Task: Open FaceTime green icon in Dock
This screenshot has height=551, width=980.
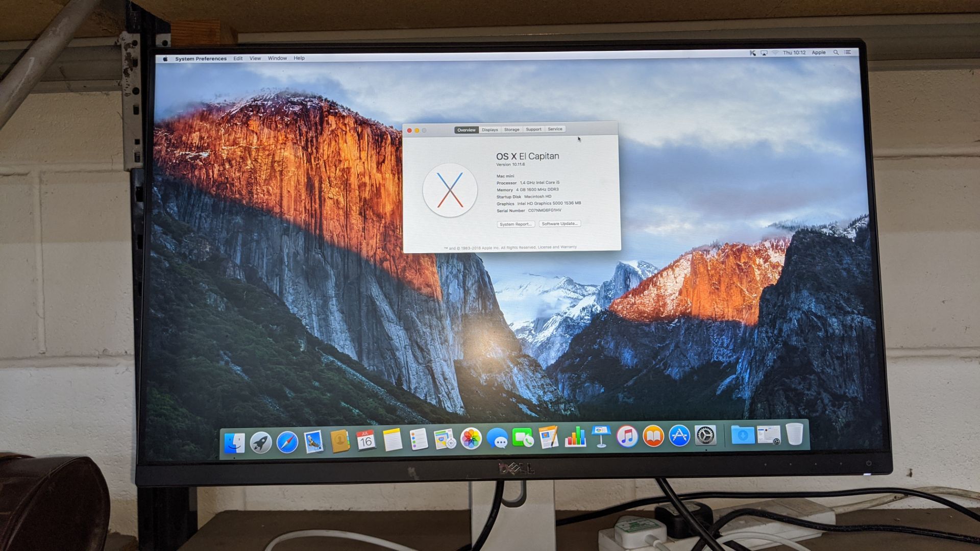Action: tap(523, 438)
